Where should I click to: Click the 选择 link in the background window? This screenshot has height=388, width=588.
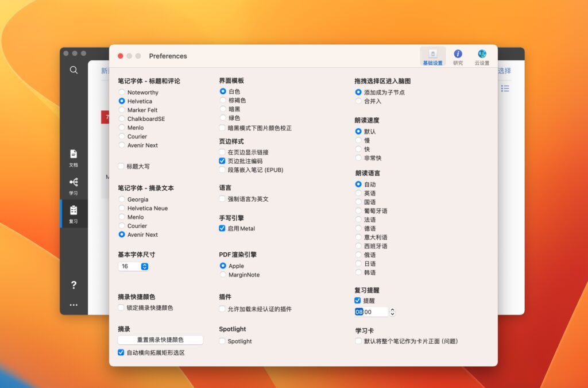(504, 71)
